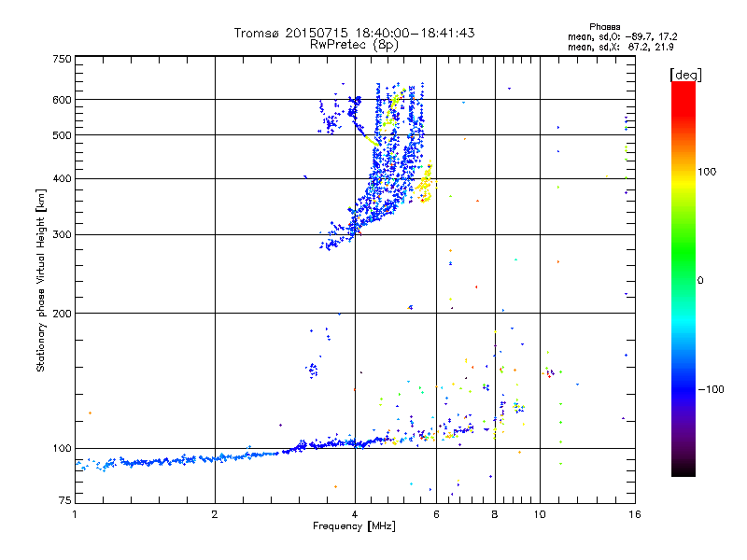Click the yellow-green trace segment near 500 km
The width and height of the screenshot is (747, 560).
pos(372,141)
